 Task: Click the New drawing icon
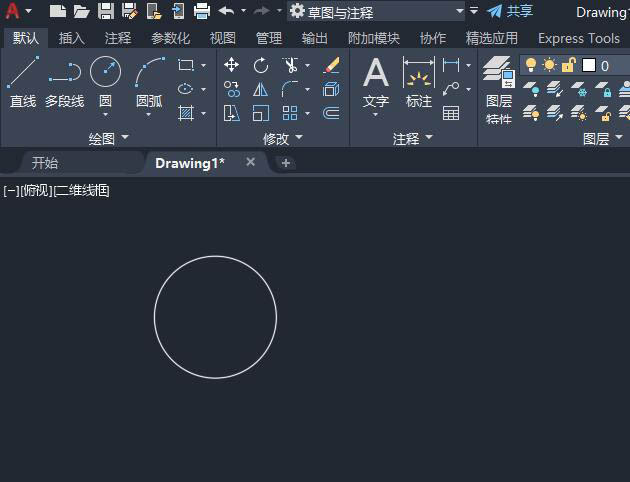57,11
